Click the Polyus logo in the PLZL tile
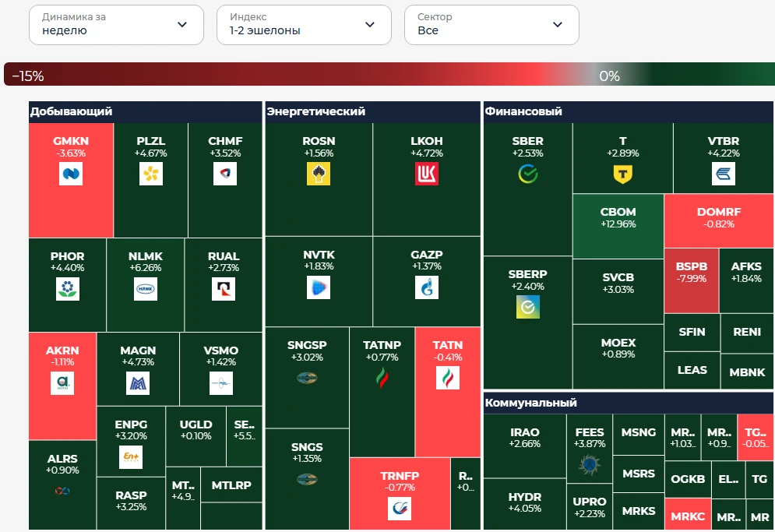The width and height of the screenshot is (775, 532). (x=151, y=174)
